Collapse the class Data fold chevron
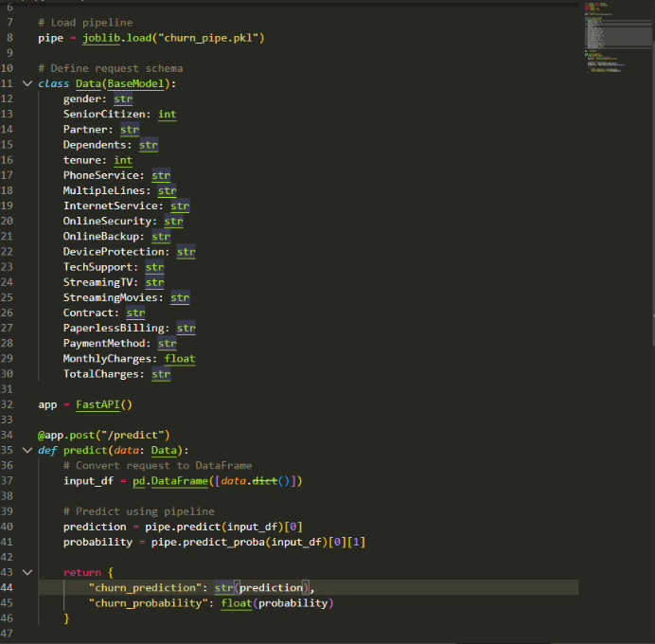This screenshot has width=655, height=644. click(27, 83)
